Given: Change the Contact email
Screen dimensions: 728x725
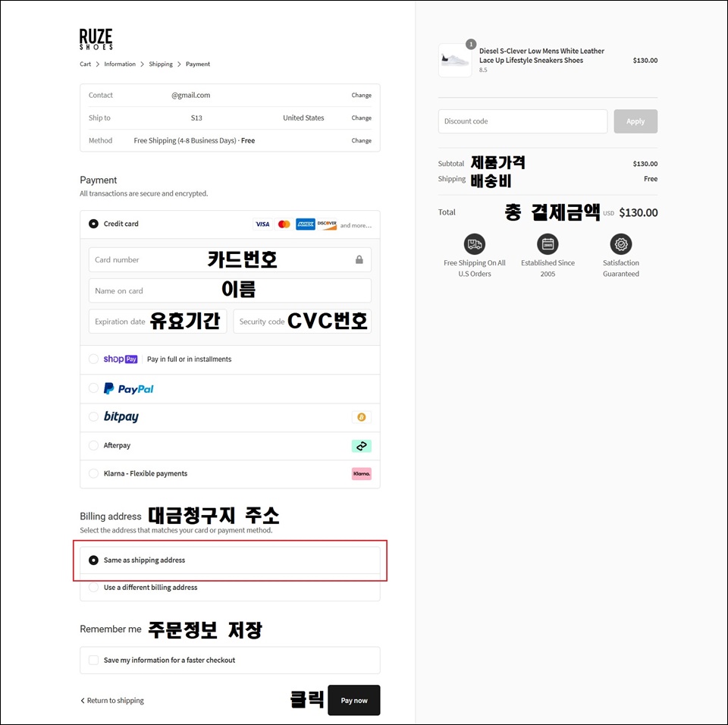Looking at the screenshot, I should tap(361, 96).
